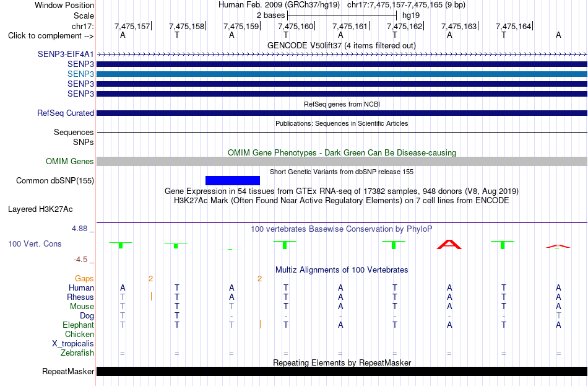This screenshot has height=386, width=588.
Task: Open the 100 Vert. Cons track label
Action: click(x=35, y=244)
